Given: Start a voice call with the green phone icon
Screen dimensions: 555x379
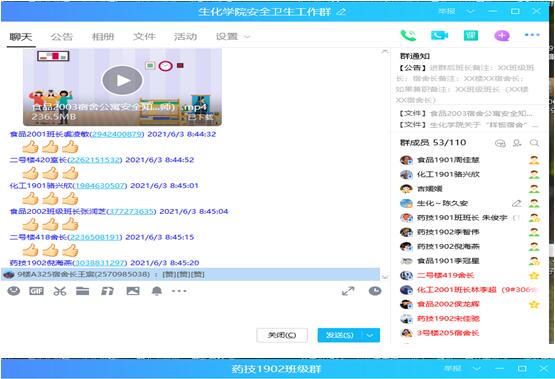Looking at the screenshot, I should tap(408, 35).
